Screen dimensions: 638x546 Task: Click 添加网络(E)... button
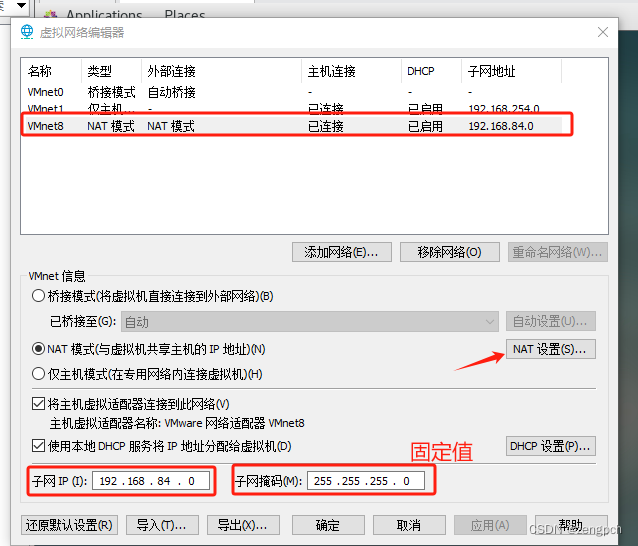pyautogui.click(x=342, y=252)
